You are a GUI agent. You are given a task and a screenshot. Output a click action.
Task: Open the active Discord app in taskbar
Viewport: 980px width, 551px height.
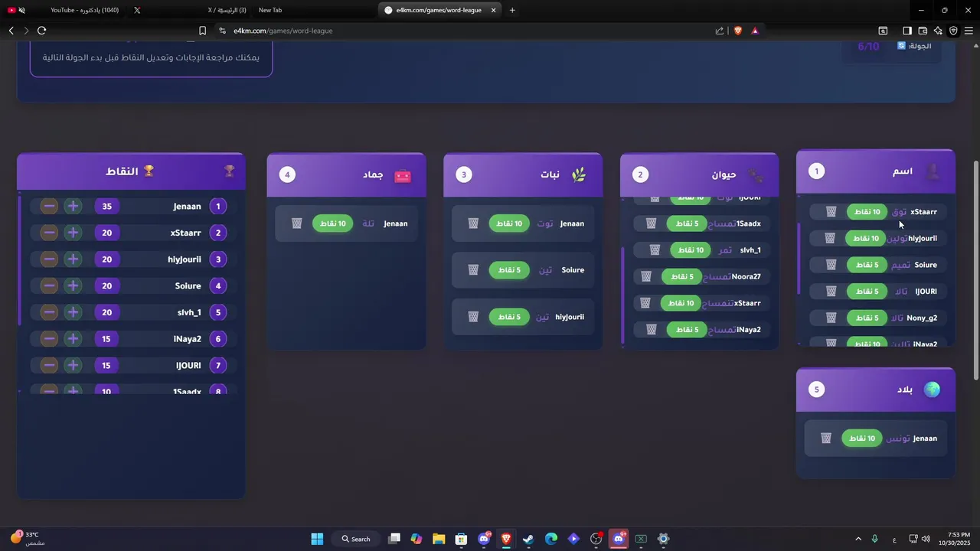(619, 539)
